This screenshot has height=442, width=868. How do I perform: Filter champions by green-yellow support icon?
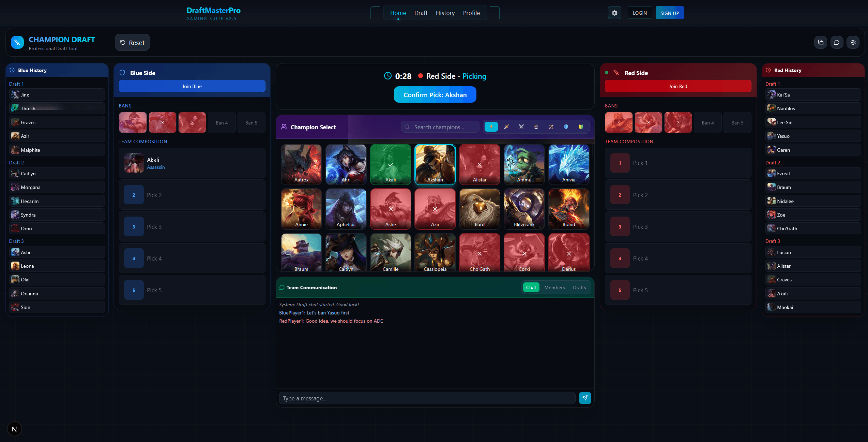pos(581,127)
